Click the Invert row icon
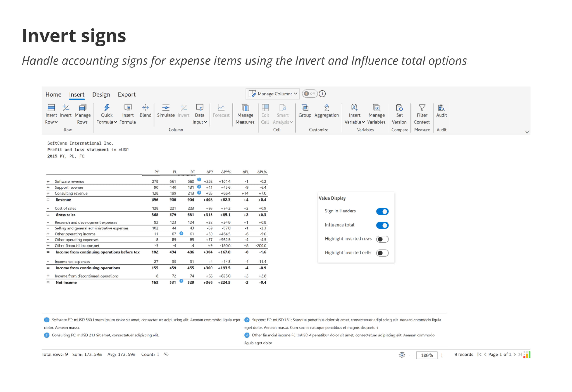The height and width of the screenshot is (392, 572). [65, 108]
